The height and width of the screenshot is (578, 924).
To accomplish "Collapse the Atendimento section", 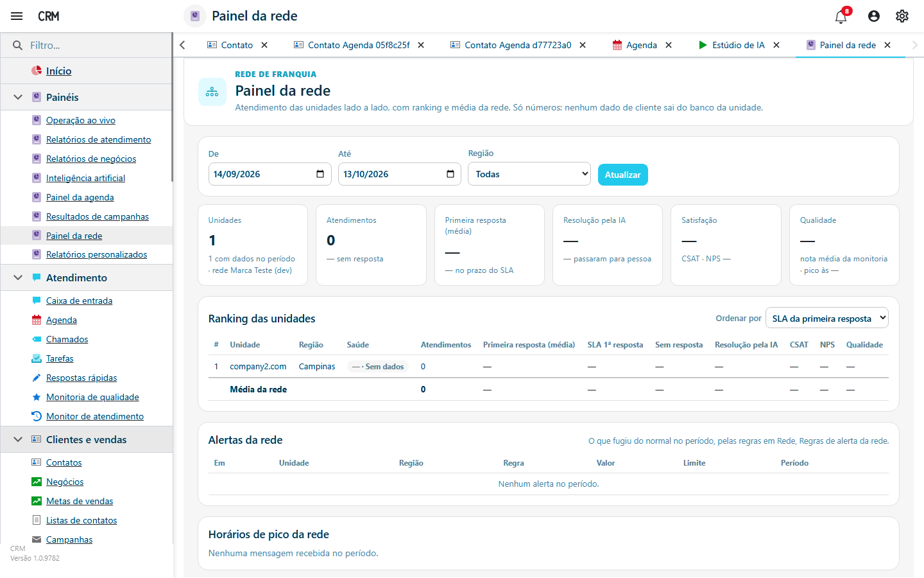I will click(18, 278).
